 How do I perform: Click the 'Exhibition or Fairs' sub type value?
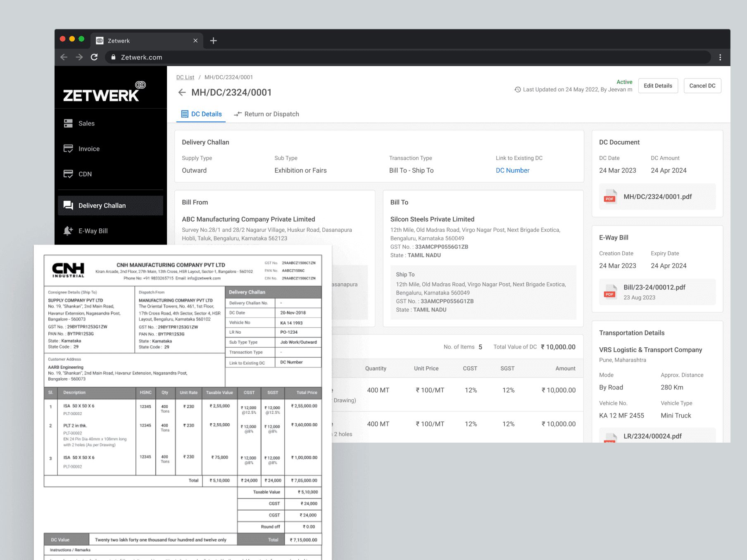(300, 171)
